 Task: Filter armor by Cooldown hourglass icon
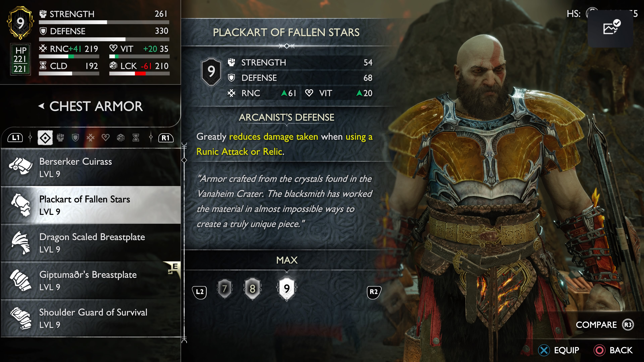point(136,138)
